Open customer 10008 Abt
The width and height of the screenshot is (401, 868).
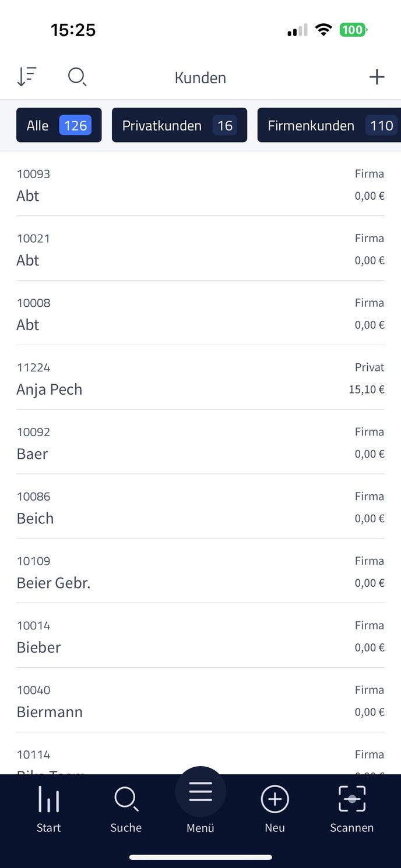(x=200, y=313)
